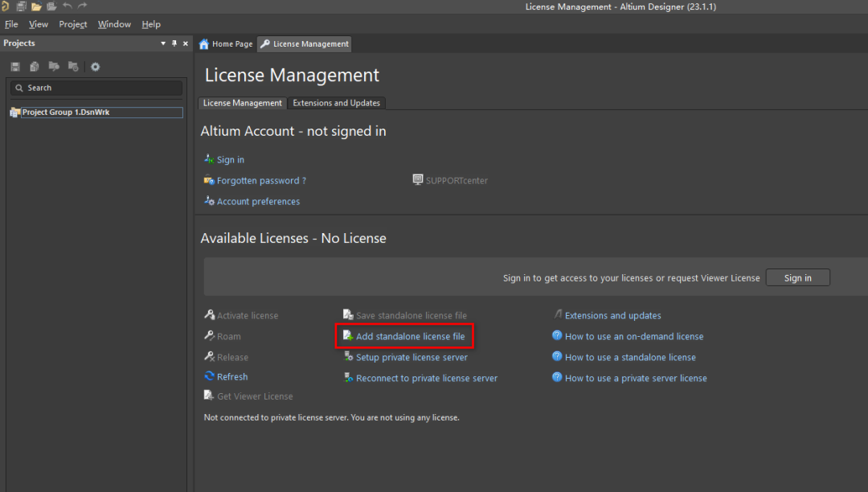Click the Projects panel settings gear icon

pyautogui.click(x=95, y=67)
